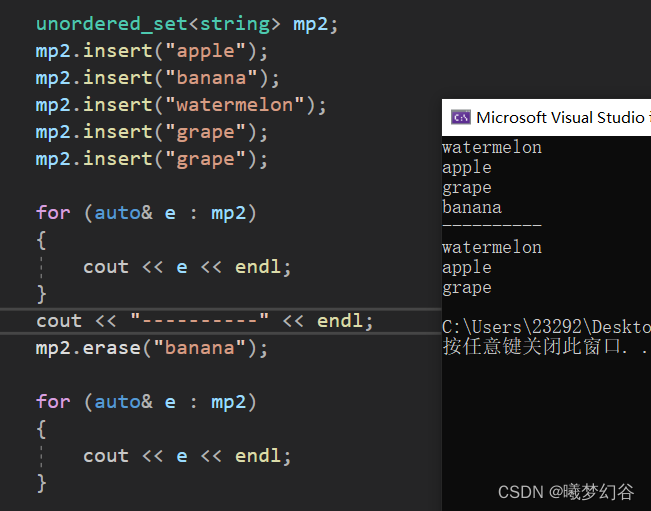Screen dimensions: 651x511
Task: Click the second grape line in console output
Action: (x=467, y=288)
